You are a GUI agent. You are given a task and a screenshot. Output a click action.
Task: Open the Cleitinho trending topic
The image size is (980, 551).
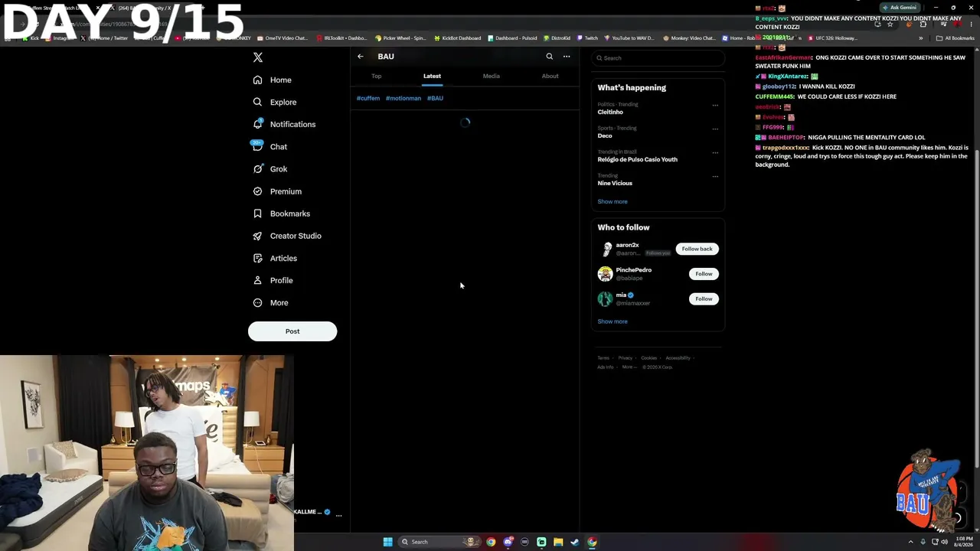[x=610, y=112]
